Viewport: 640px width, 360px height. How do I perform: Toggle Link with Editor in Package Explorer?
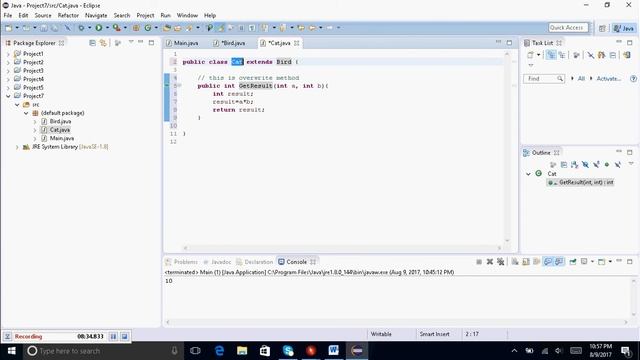click(x=103, y=42)
